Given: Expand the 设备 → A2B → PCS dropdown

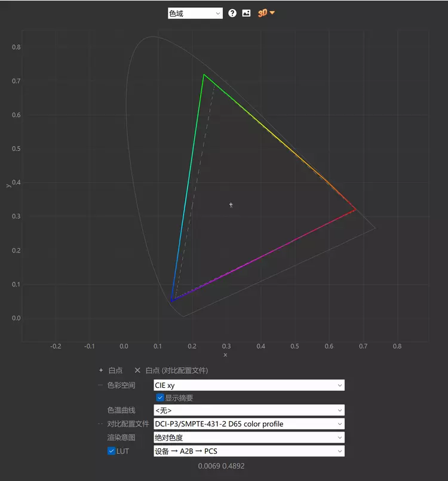Looking at the screenshot, I should (248, 451).
